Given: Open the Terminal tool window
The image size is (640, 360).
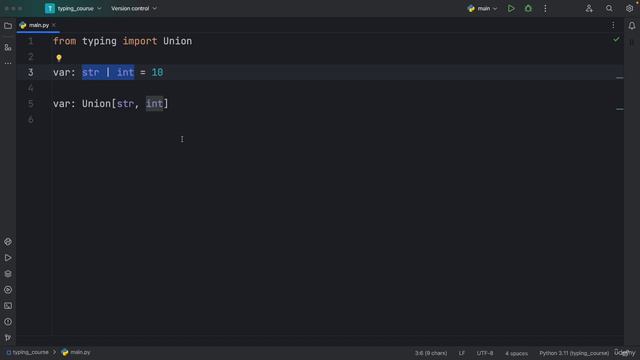Looking at the screenshot, I should (x=8, y=306).
